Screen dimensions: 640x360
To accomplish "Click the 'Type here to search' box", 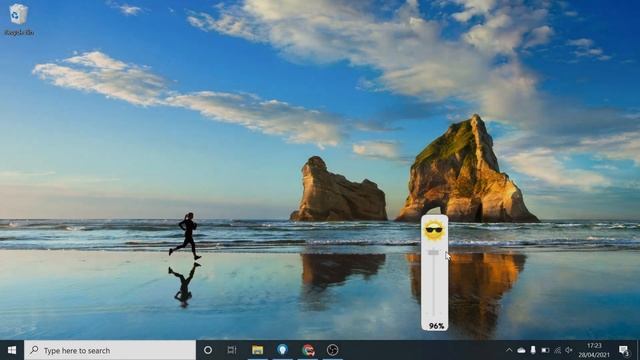I will 110,350.
